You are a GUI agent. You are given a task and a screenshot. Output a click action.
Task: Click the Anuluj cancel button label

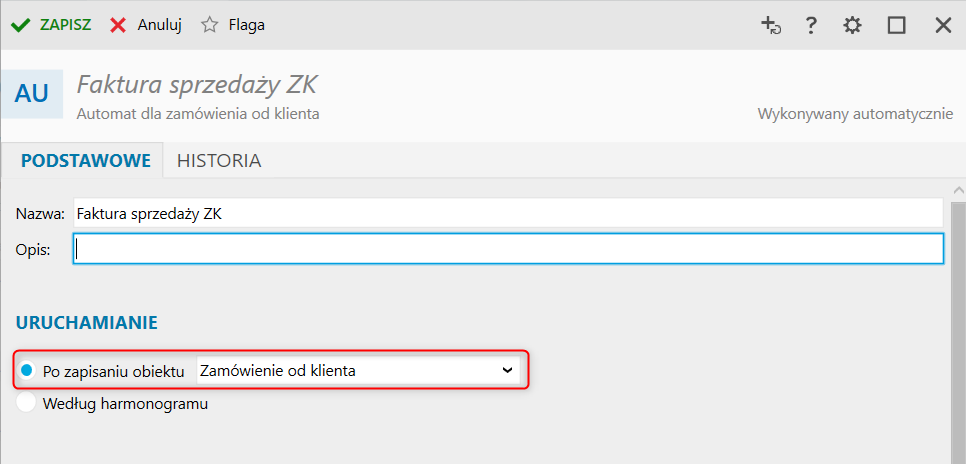coord(160,25)
